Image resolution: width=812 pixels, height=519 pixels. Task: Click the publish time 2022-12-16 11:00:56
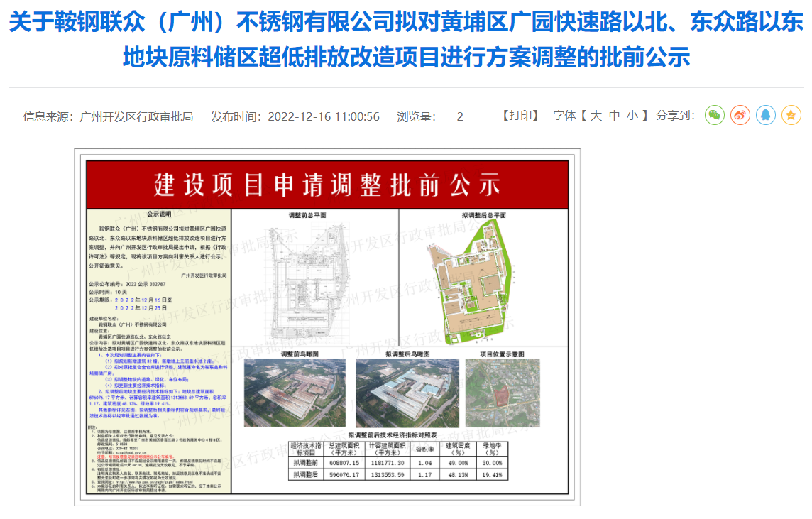pyautogui.click(x=324, y=116)
